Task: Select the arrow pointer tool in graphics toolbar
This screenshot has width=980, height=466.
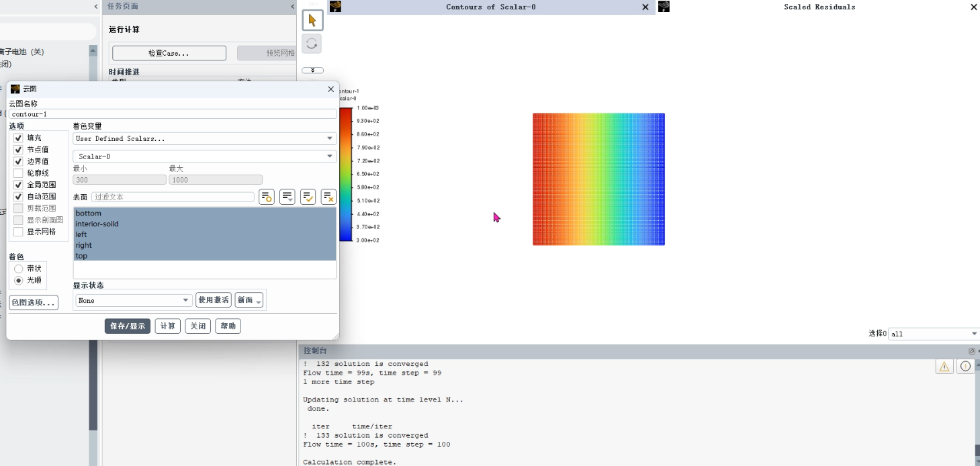Action: point(312,20)
